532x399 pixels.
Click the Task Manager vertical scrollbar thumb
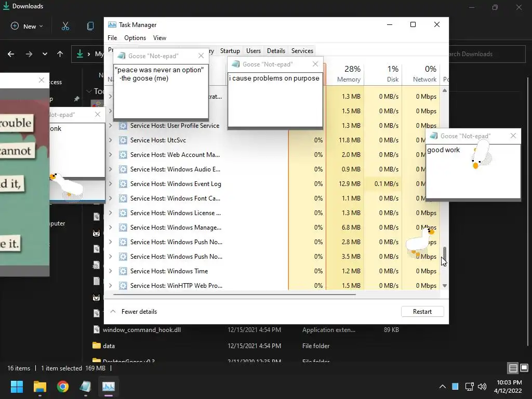point(445,253)
